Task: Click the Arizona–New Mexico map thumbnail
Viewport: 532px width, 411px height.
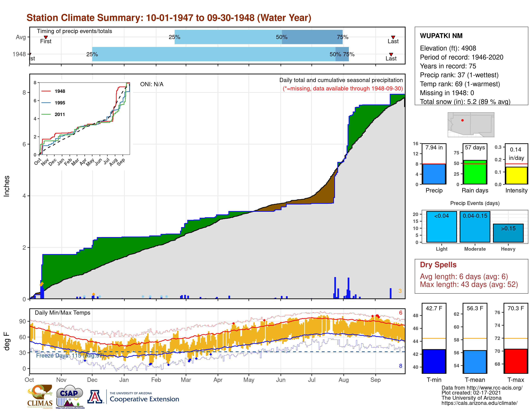Action: click(x=471, y=125)
